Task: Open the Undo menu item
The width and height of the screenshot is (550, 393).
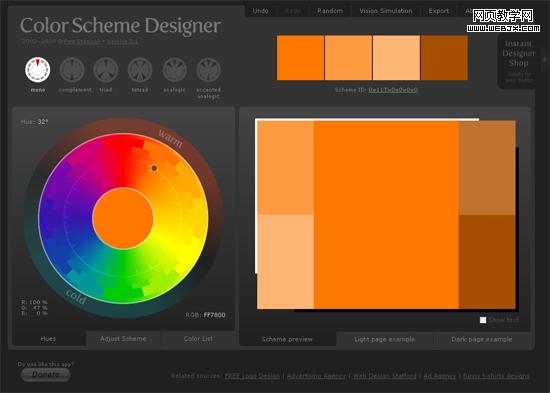Action: (x=260, y=11)
